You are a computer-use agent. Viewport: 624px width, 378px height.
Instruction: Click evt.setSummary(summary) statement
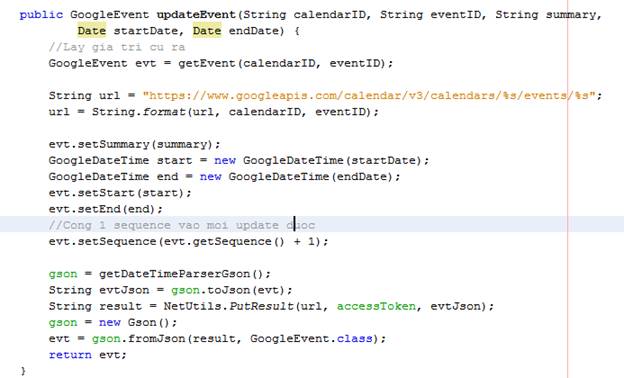tap(135, 144)
